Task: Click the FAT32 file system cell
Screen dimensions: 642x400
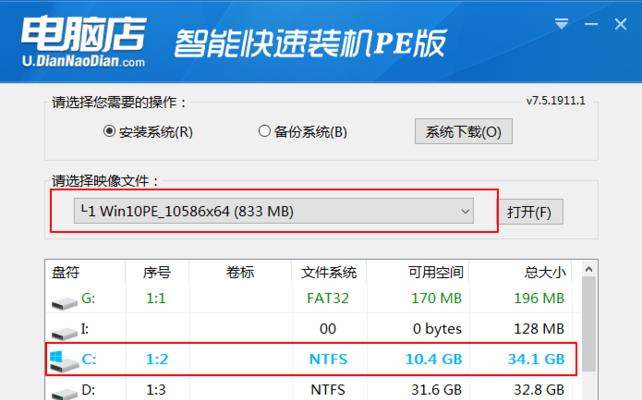Action: tap(328, 298)
